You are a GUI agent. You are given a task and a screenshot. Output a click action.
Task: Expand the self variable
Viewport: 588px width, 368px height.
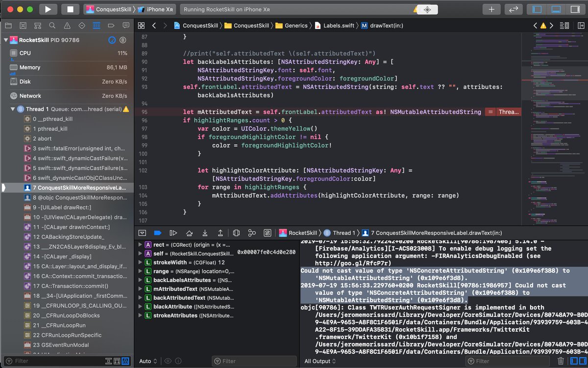coord(140,253)
